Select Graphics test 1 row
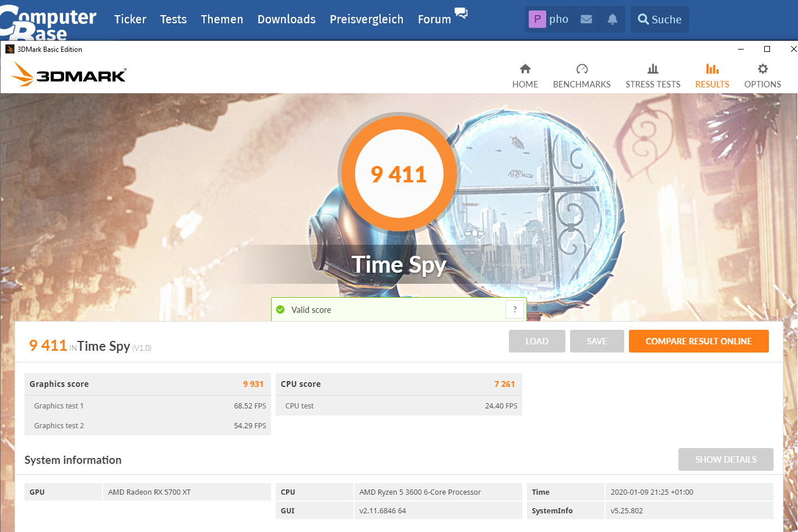 click(x=147, y=406)
